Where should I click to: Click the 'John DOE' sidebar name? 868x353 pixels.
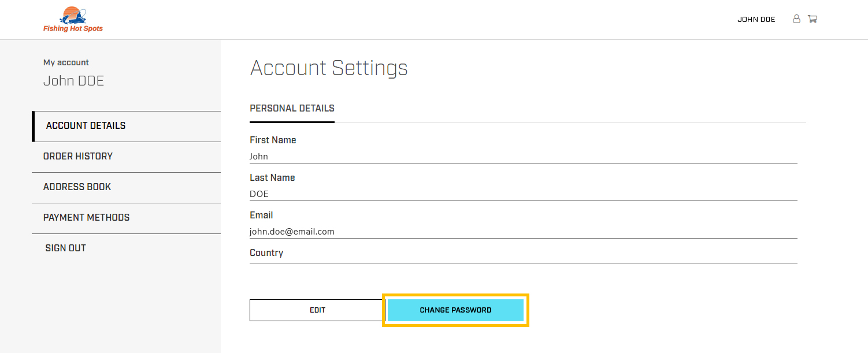tap(73, 81)
